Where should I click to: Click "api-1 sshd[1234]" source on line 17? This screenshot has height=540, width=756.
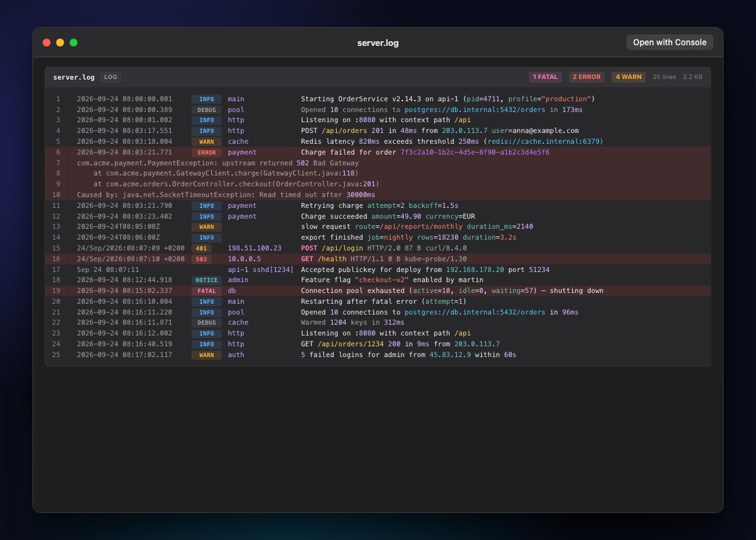click(x=261, y=269)
